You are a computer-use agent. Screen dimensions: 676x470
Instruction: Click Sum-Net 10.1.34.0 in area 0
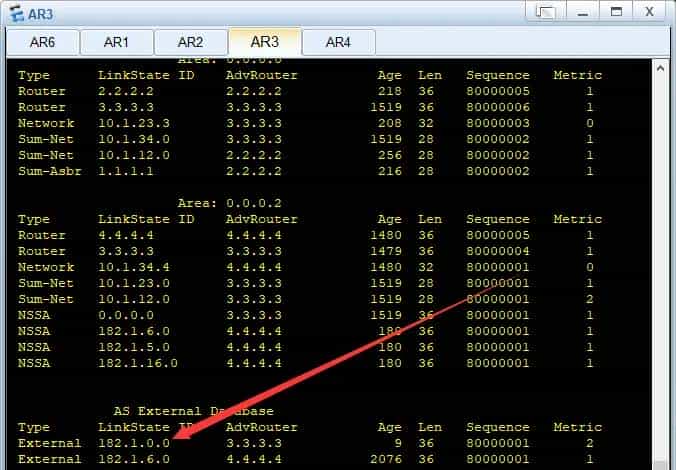pos(134,139)
